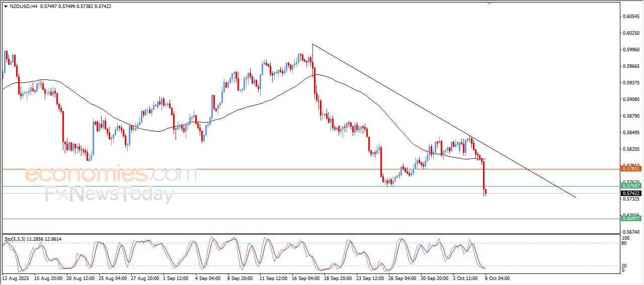Click the stochastic 80 level label
Viewport: 644px width, 285px height.
click(x=625, y=243)
